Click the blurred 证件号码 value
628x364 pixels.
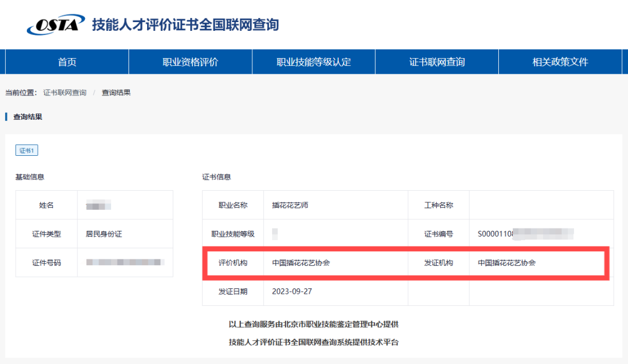coord(124,263)
